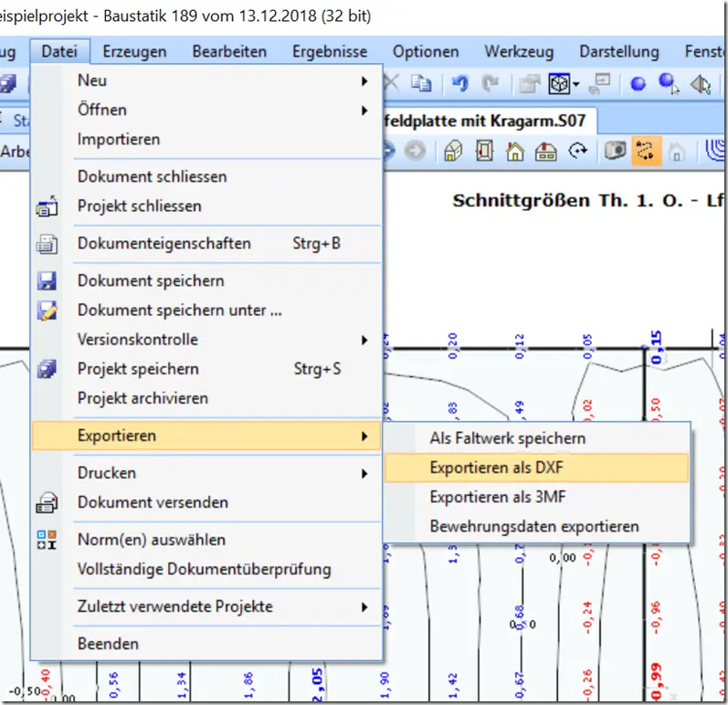
Task: Open the Werkzeug menu
Action: coord(519,51)
